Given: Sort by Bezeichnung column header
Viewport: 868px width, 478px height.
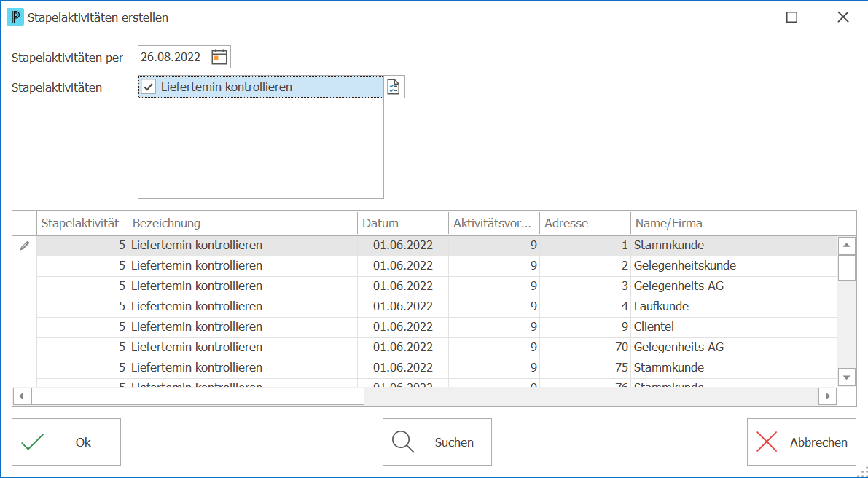Looking at the screenshot, I should point(243,224).
